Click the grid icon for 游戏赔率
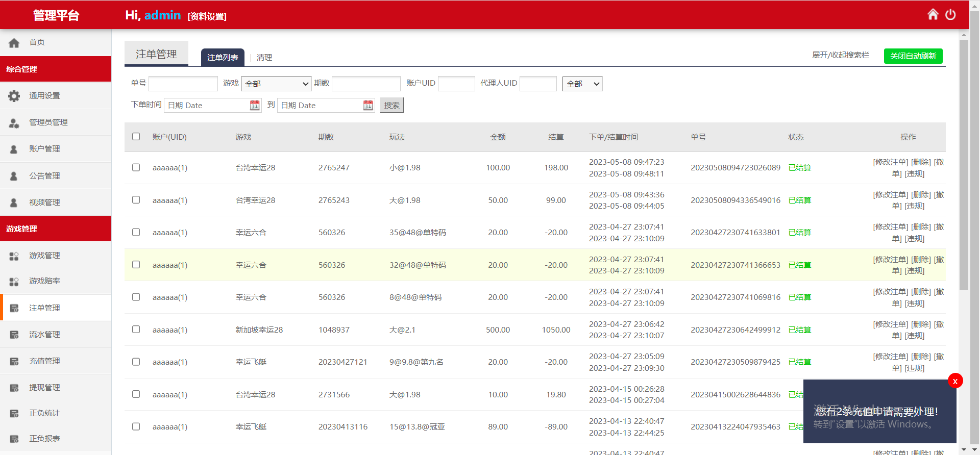The height and width of the screenshot is (455, 980). click(14, 281)
